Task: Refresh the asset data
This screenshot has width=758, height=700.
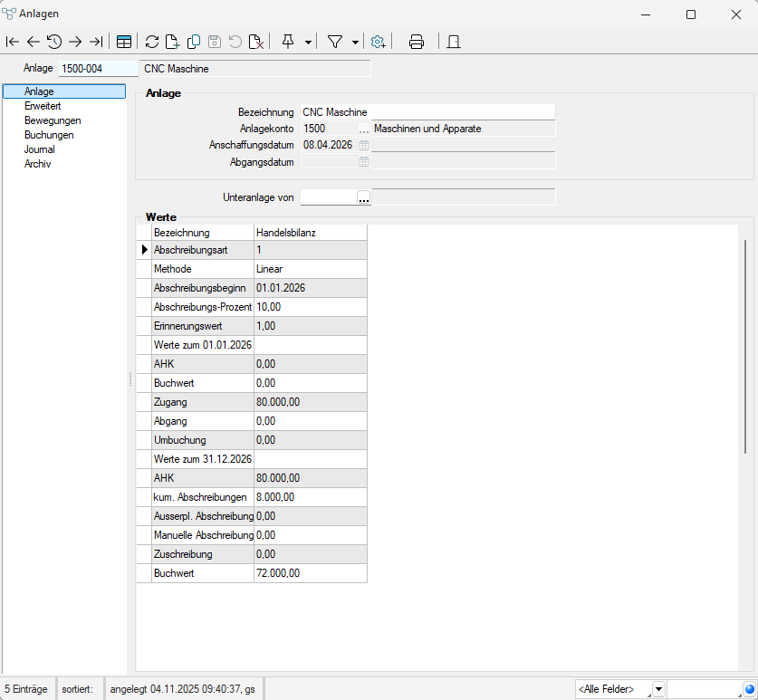Action: click(x=152, y=42)
